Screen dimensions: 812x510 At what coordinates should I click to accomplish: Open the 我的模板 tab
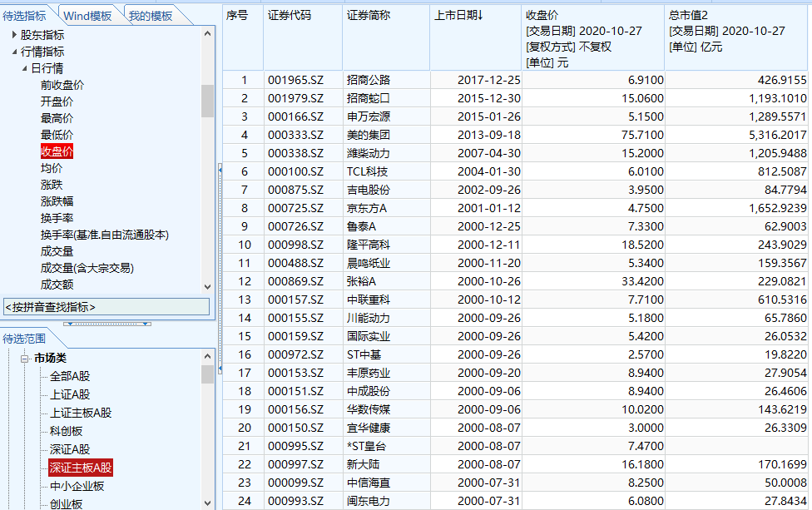[x=151, y=16]
